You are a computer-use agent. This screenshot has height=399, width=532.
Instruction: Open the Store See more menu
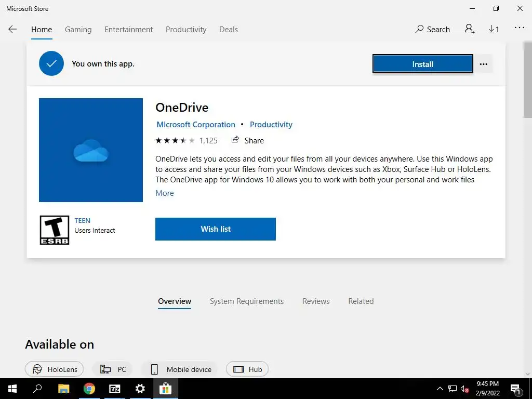[x=520, y=28]
